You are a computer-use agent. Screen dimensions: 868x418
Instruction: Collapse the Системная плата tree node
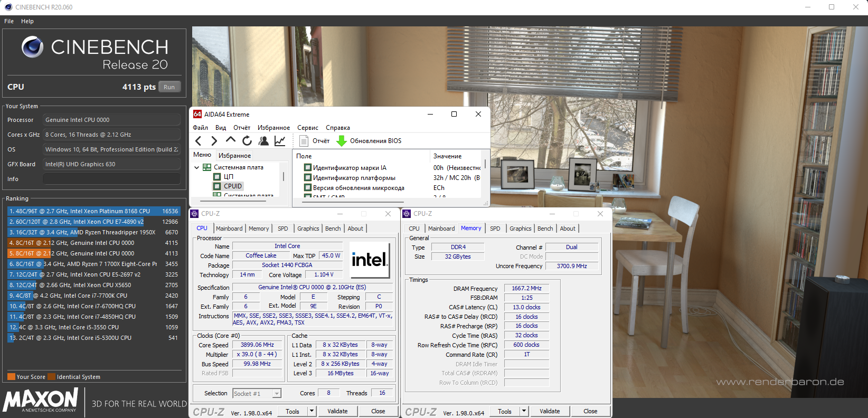(x=197, y=167)
